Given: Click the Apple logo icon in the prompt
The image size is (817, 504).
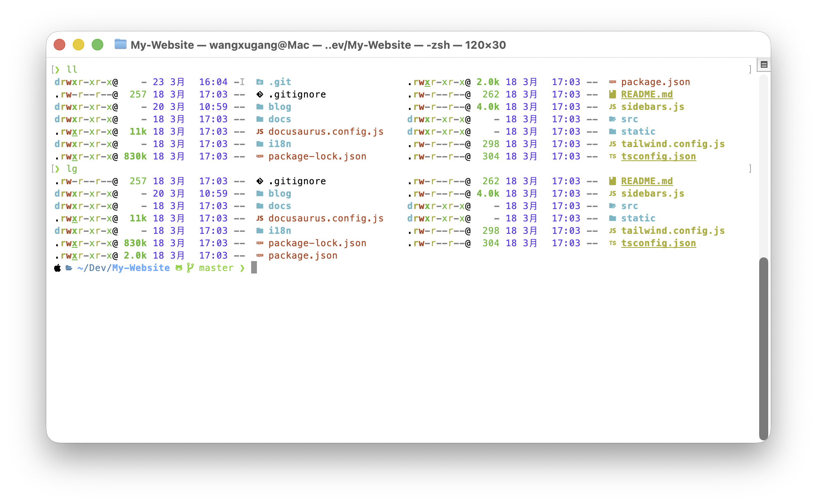Looking at the screenshot, I should pos(57,268).
